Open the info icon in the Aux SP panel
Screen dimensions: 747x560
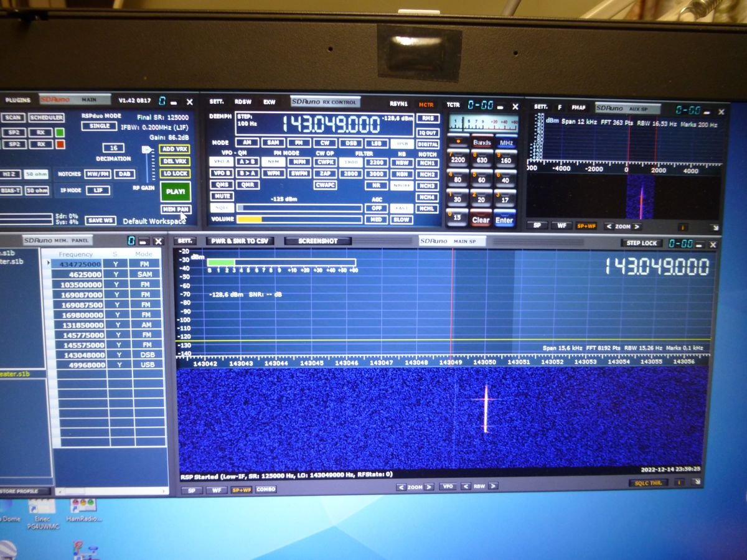click(x=684, y=226)
